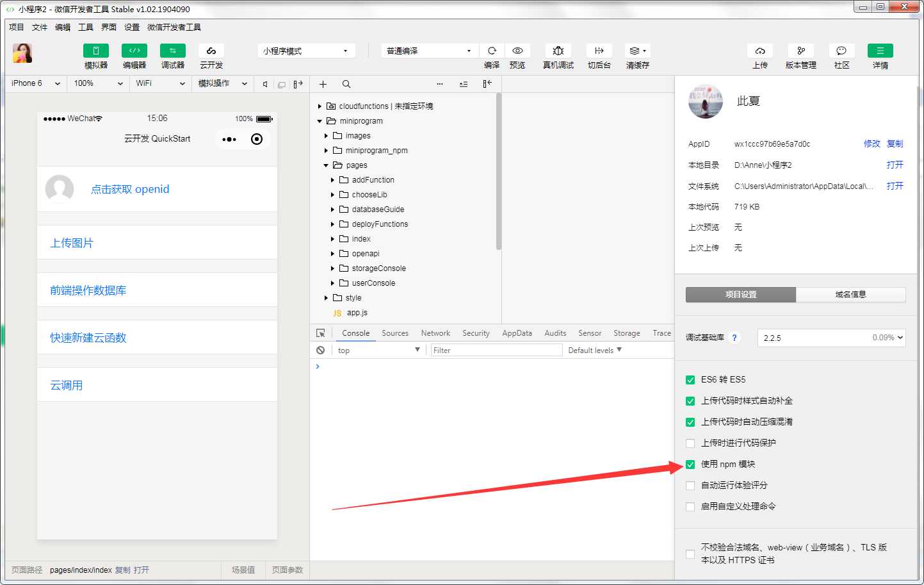Open 版本管理 version control
The image size is (924, 585).
point(801,51)
